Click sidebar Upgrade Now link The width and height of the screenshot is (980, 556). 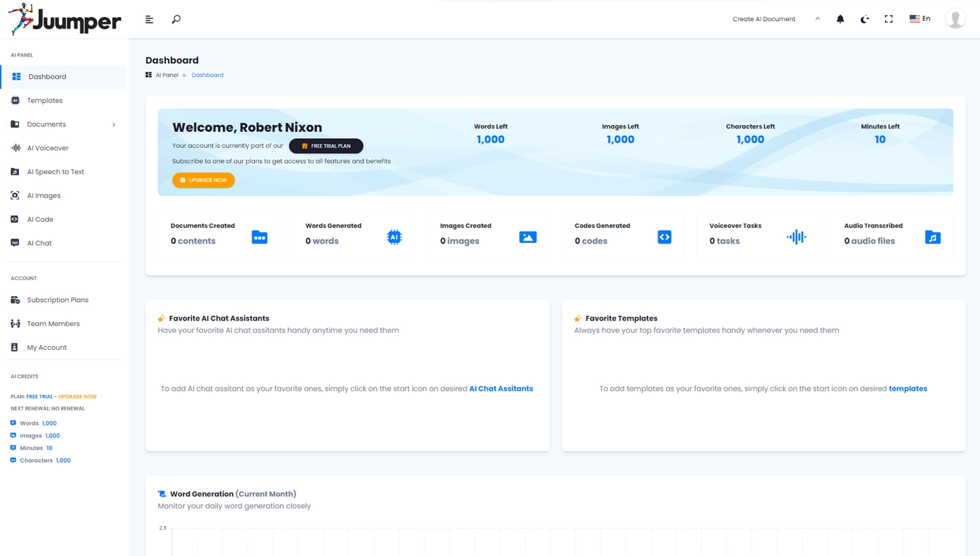78,397
